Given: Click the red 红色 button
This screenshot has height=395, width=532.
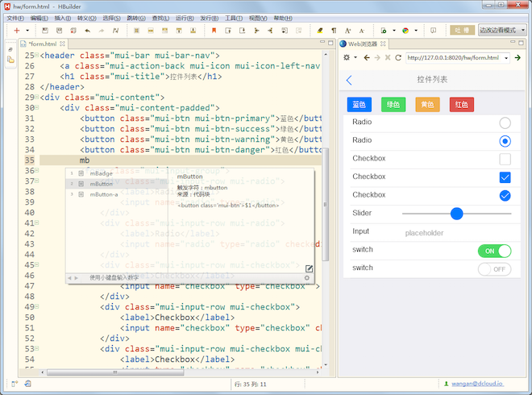Looking at the screenshot, I should pos(462,105).
